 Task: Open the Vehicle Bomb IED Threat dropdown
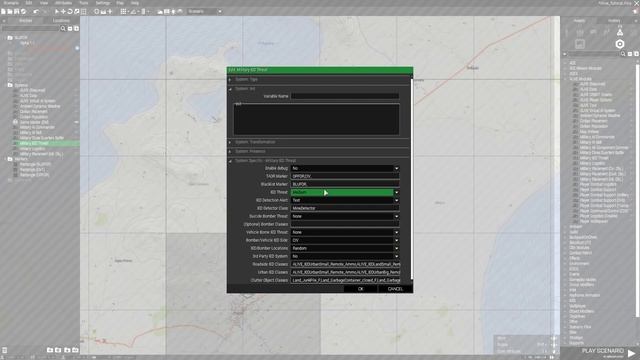click(x=396, y=232)
